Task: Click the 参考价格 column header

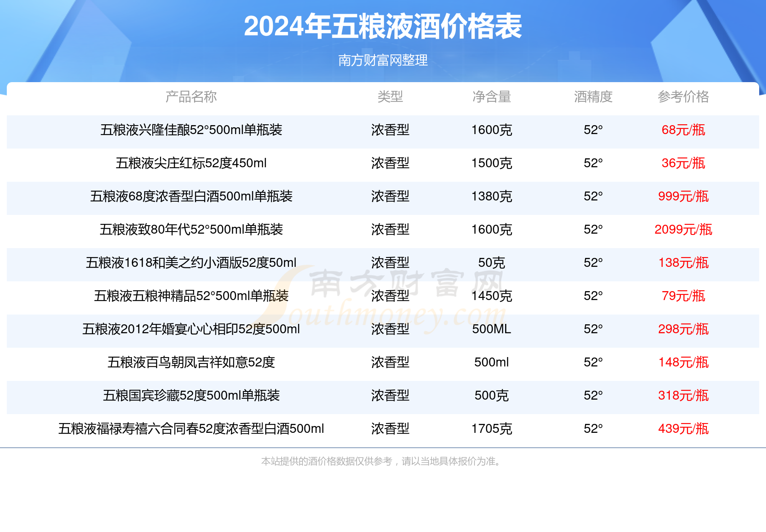Action: 683,97
